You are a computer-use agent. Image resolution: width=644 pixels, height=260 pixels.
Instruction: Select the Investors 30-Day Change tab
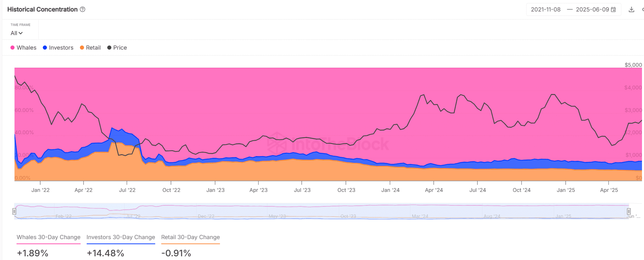(121, 237)
